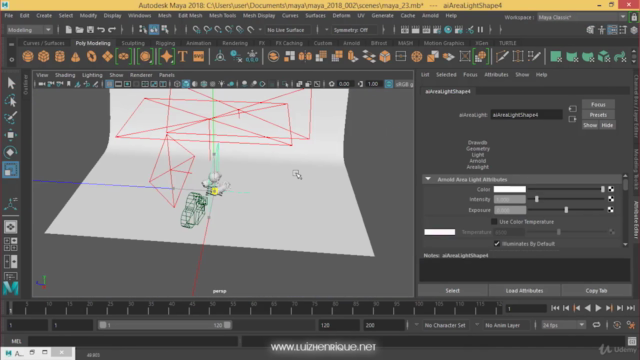
Task: Uncheck Illuminates By Default checkbox
Action: (497, 244)
